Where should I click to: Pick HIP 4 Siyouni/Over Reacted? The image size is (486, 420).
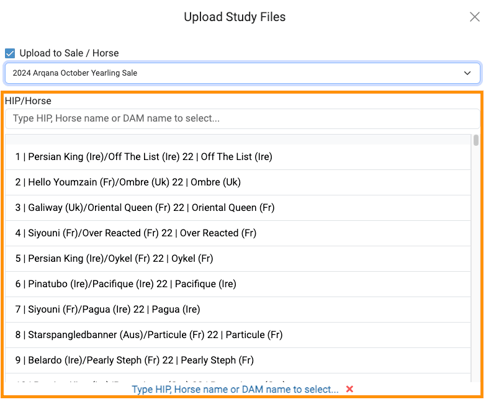(x=238, y=233)
